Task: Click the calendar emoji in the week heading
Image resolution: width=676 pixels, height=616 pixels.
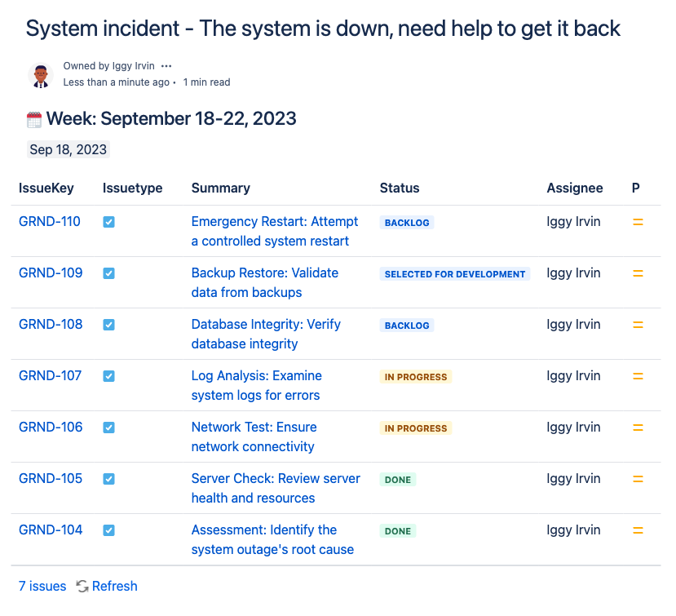Action: (x=33, y=118)
